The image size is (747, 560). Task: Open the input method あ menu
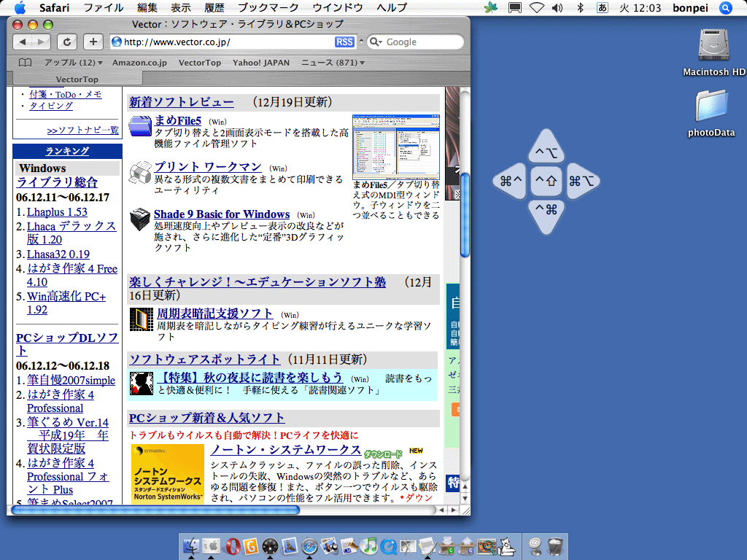[602, 7]
